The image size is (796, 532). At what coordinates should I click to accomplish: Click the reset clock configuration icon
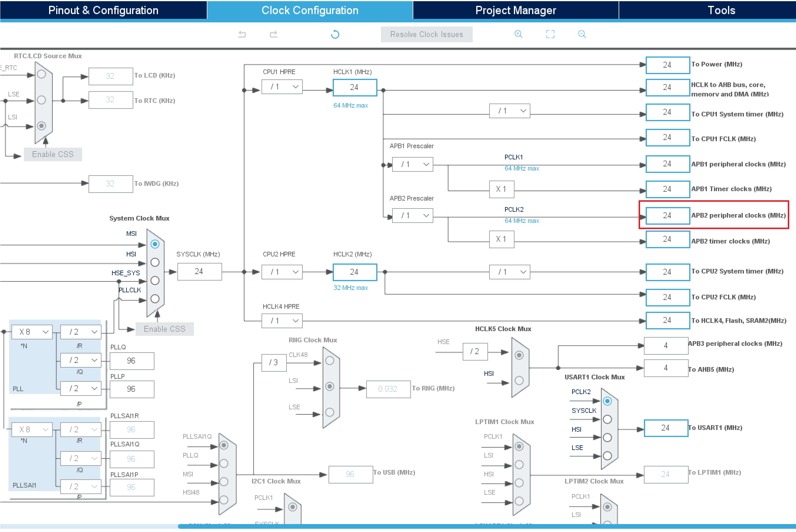coord(335,34)
